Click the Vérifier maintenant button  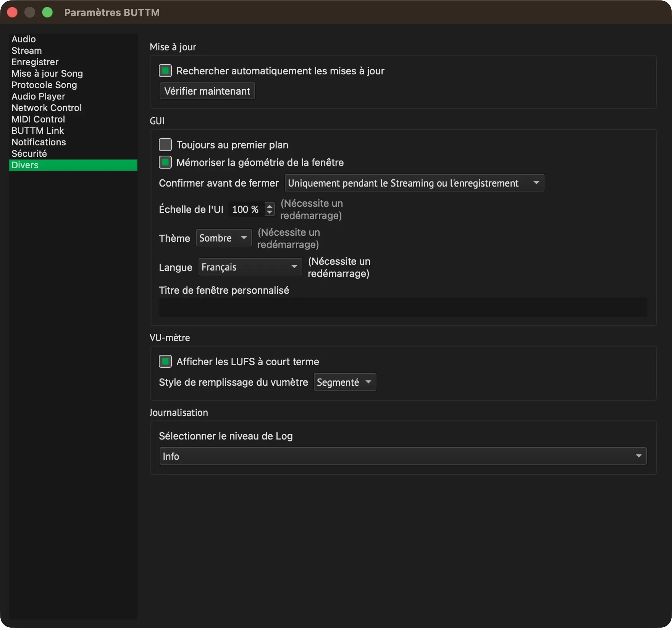[207, 91]
